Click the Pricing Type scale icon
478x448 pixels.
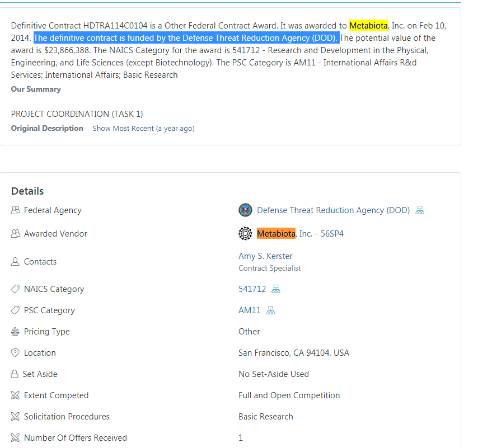click(15, 332)
